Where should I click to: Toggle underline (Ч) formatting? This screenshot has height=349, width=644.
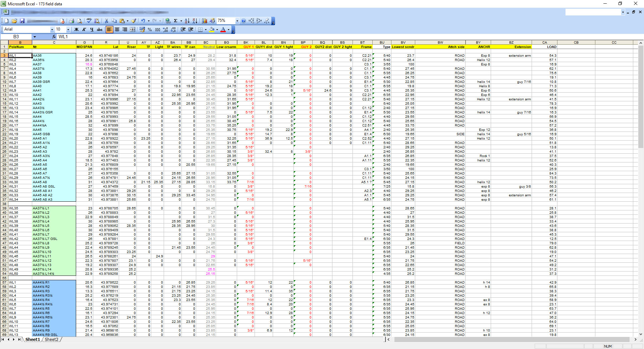92,30
